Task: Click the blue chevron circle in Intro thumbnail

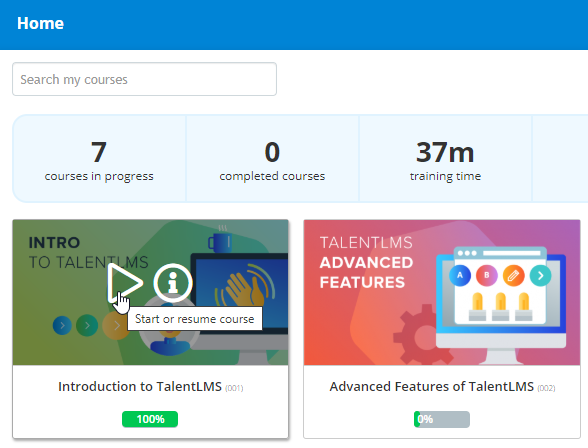Action: point(62,325)
